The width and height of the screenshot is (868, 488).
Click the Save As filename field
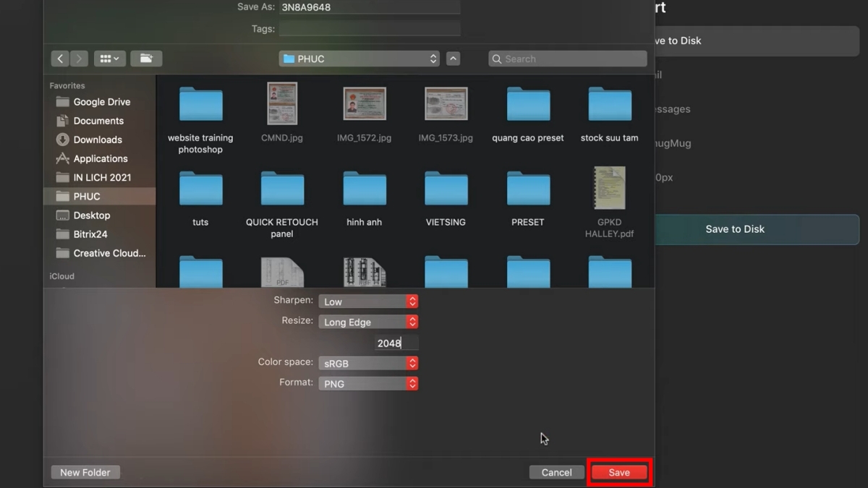370,7
